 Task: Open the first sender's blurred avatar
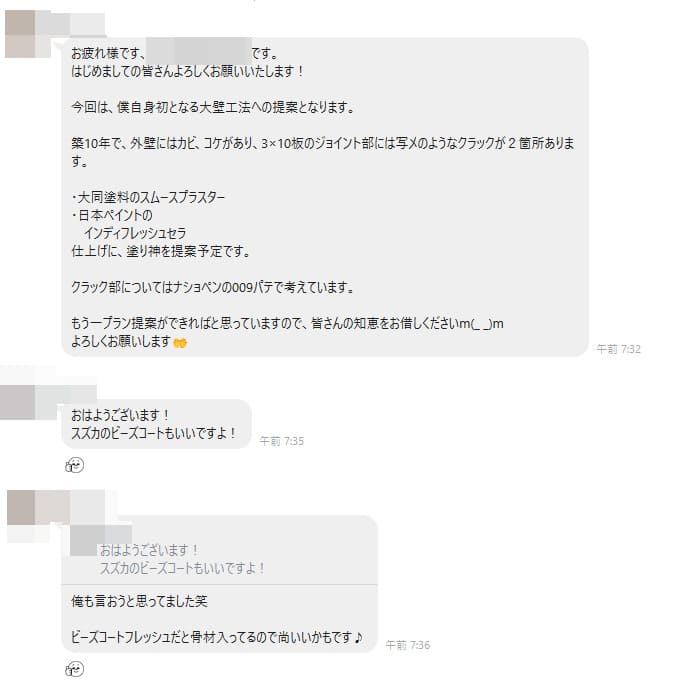28,35
